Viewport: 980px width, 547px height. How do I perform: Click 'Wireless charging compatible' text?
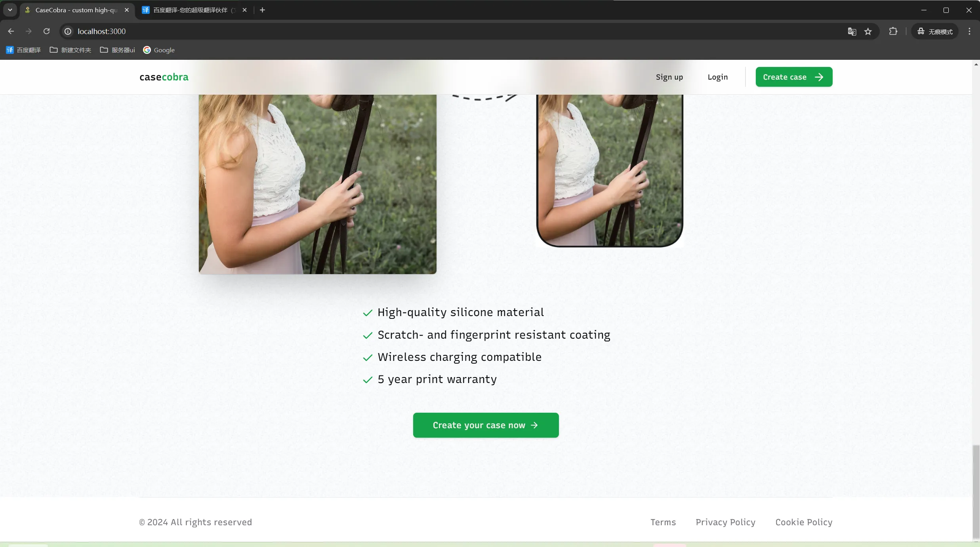(x=459, y=357)
